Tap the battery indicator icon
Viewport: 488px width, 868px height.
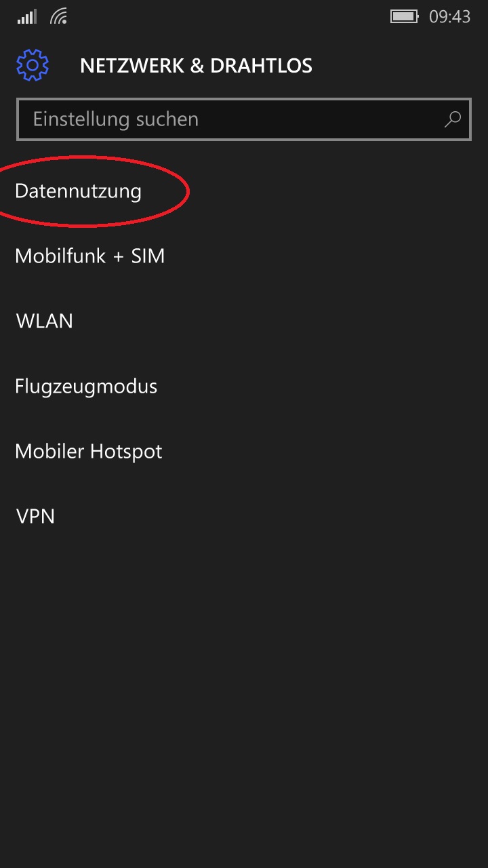405,17
